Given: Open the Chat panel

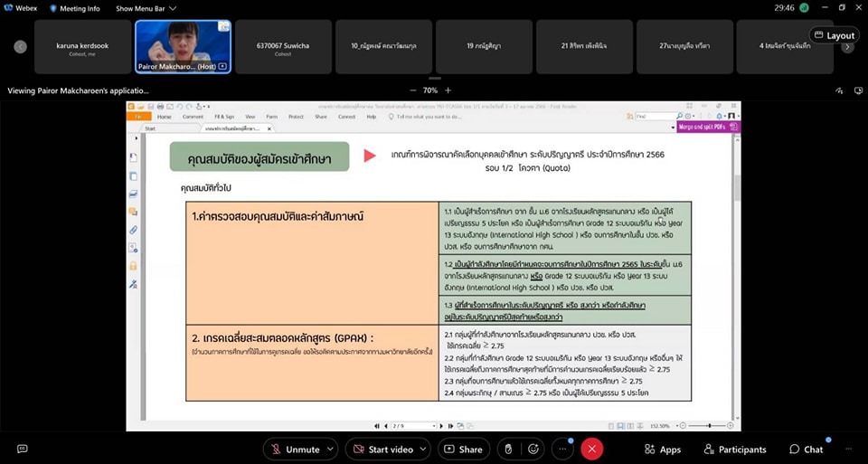Looking at the screenshot, I should [x=806, y=450].
